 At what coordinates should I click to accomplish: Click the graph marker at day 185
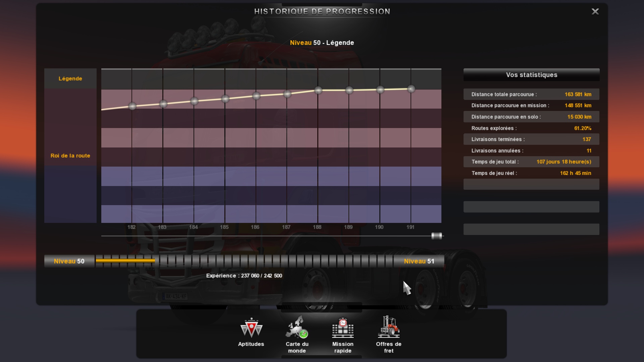tap(225, 99)
